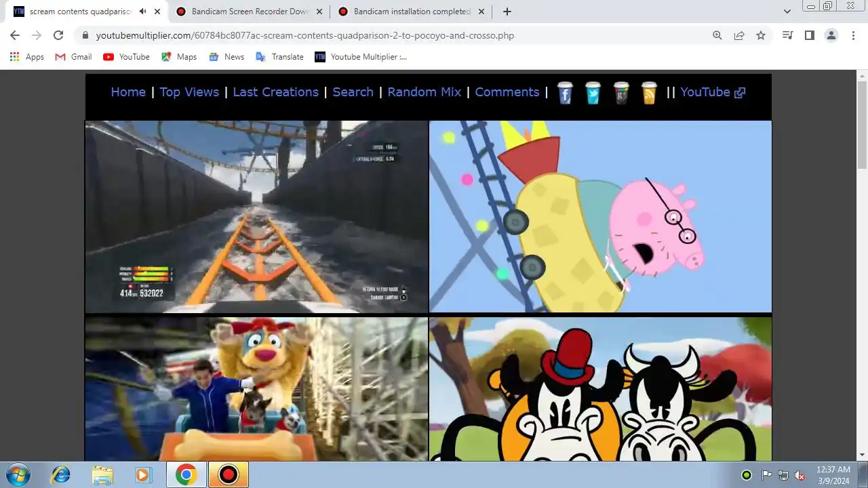Viewport: 868px width, 488px height.
Task: Open the taskbar clock showing 12:37 AM
Action: 833,474
